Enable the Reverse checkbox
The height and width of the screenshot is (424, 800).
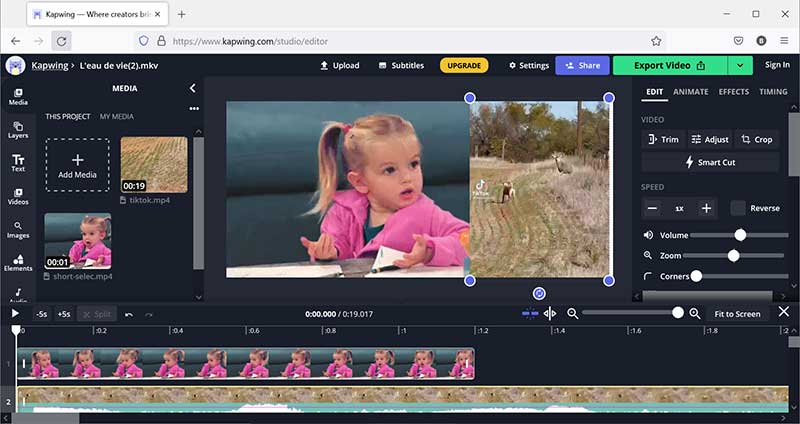point(738,208)
